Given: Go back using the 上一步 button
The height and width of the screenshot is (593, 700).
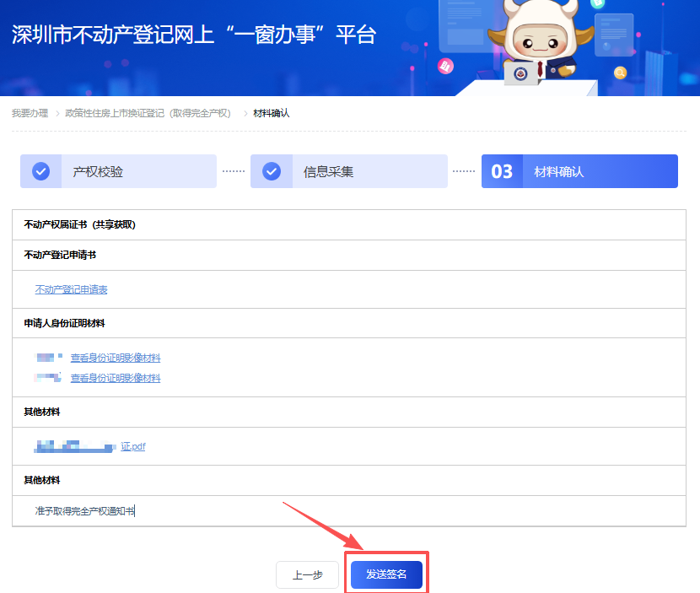Looking at the screenshot, I should point(307,574).
